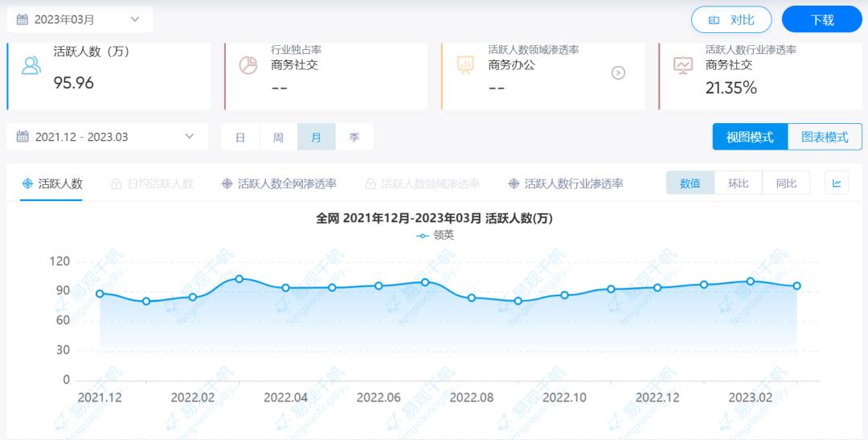Screen dimensions: 868x440
Task: Click calendar icon beside 2021.12 - 2023.03
Action: tap(23, 136)
